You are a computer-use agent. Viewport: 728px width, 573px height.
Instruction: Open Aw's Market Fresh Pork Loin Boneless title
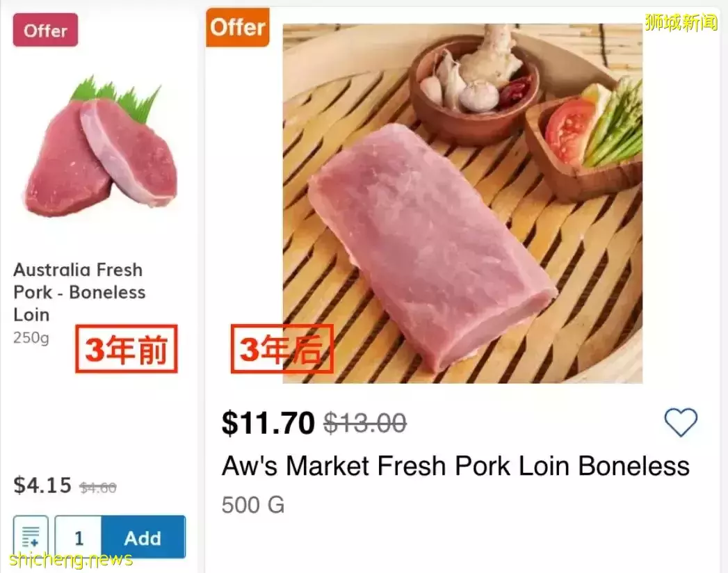(455, 466)
